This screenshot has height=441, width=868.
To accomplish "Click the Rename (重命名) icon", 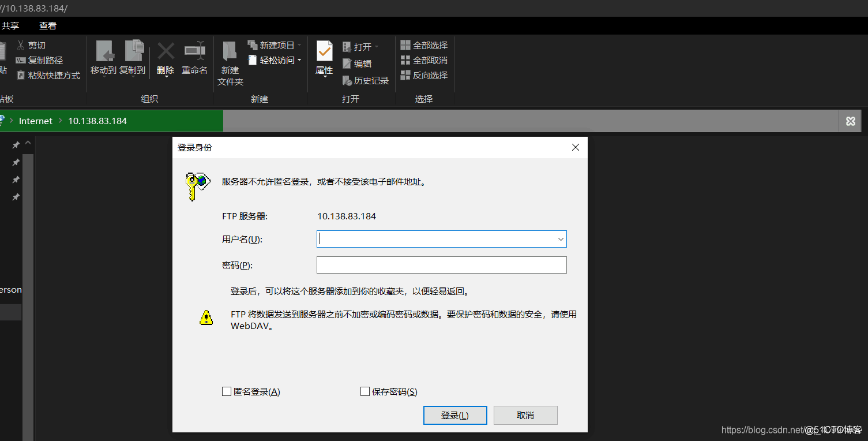I will coord(195,51).
